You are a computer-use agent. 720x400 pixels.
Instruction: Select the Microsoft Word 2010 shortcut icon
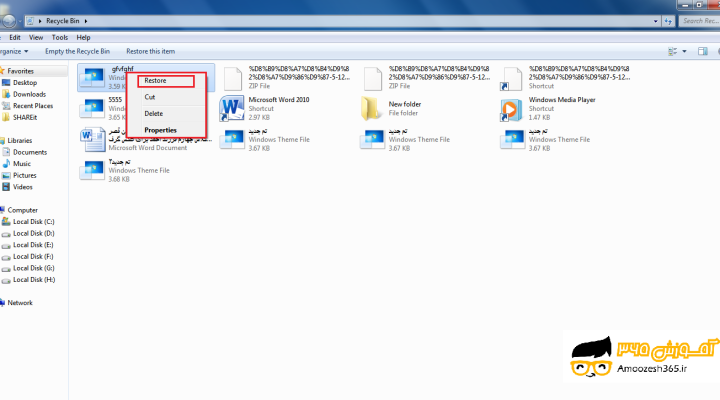click(232, 109)
